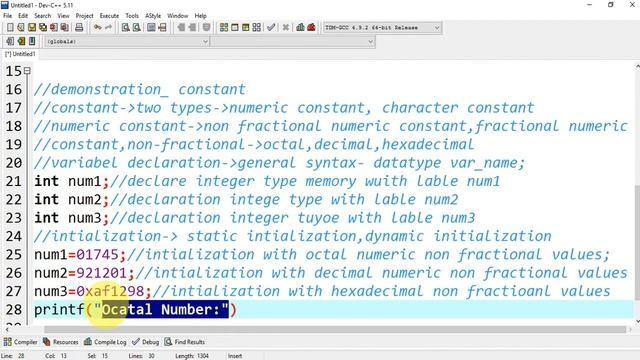Indent the selection with the toolbar Indent icon
640x360 pixels.
181,27
